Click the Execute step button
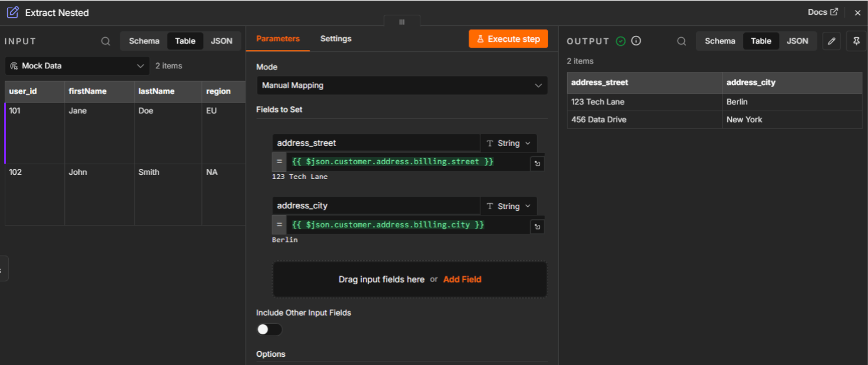Image resolution: width=868 pixels, height=365 pixels. 508,39
